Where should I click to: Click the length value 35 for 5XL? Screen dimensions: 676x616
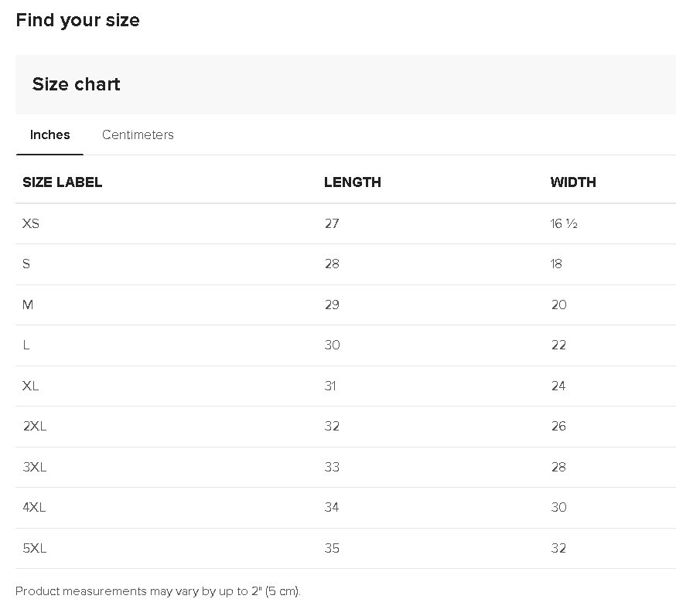click(x=332, y=548)
